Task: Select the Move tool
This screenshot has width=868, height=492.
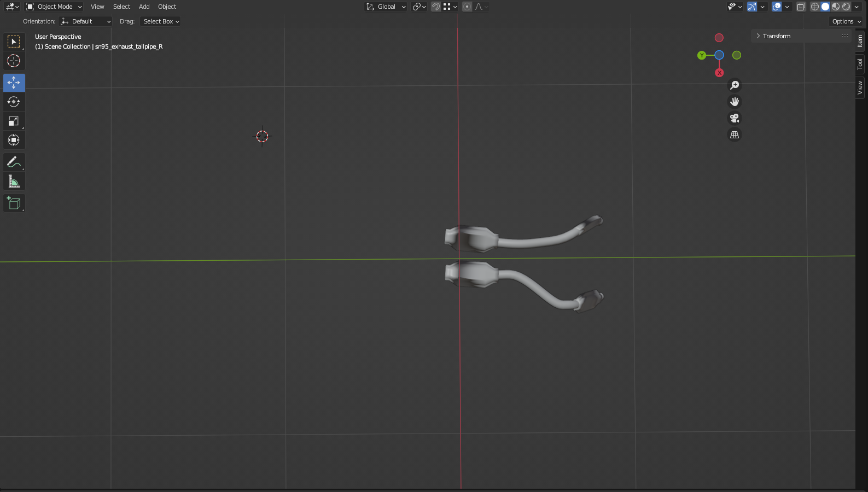Action: point(14,83)
